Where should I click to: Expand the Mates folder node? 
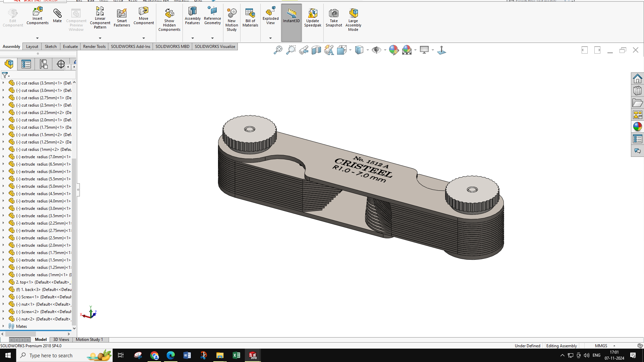click(x=3, y=326)
